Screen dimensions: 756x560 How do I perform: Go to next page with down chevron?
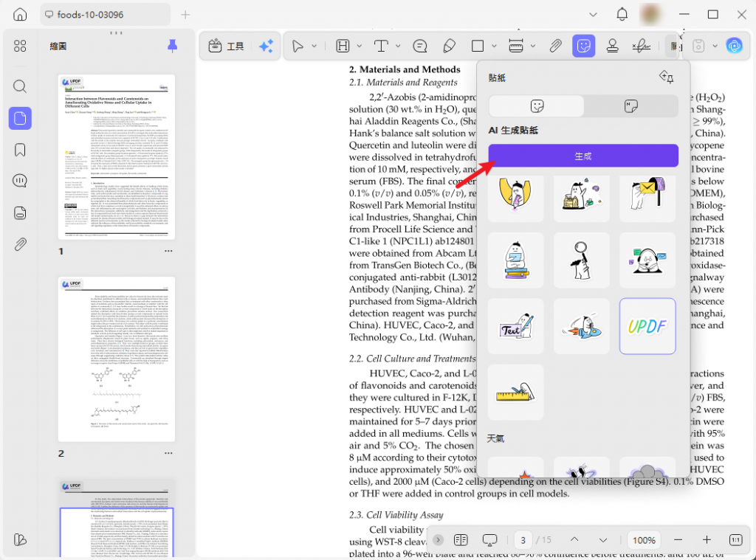click(602, 540)
